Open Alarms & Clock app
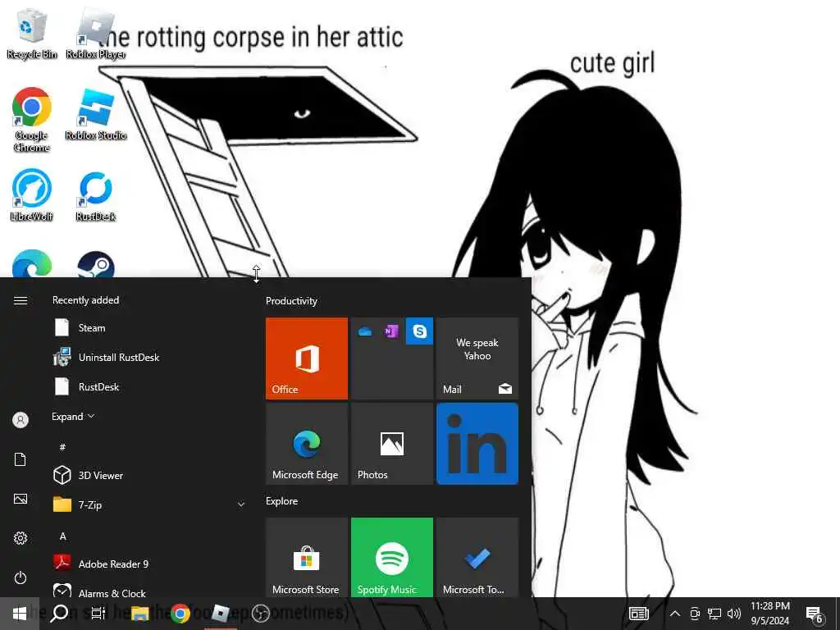The width and height of the screenshot is (840, 630). pyautogui.click(x=150, y=590)
